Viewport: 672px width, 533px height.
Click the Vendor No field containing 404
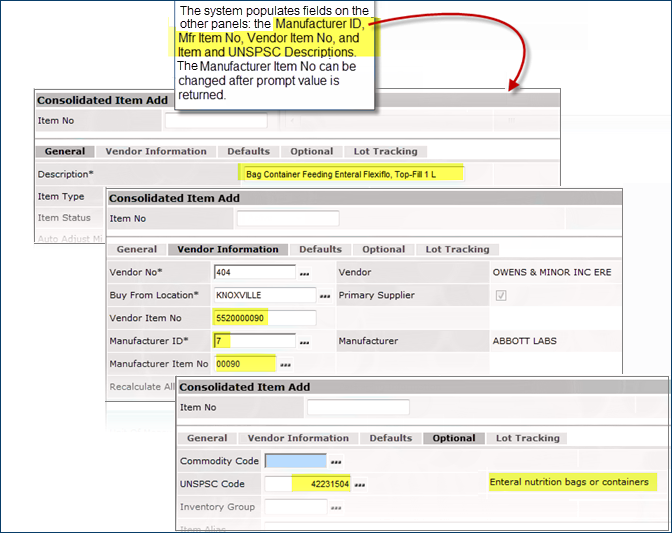click(254, 272)
